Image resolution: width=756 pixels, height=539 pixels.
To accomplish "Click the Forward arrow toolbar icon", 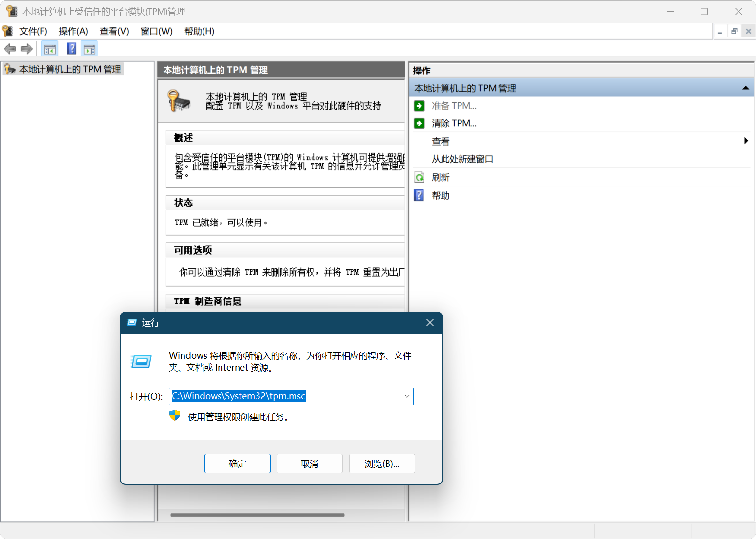I will point(27,49).
